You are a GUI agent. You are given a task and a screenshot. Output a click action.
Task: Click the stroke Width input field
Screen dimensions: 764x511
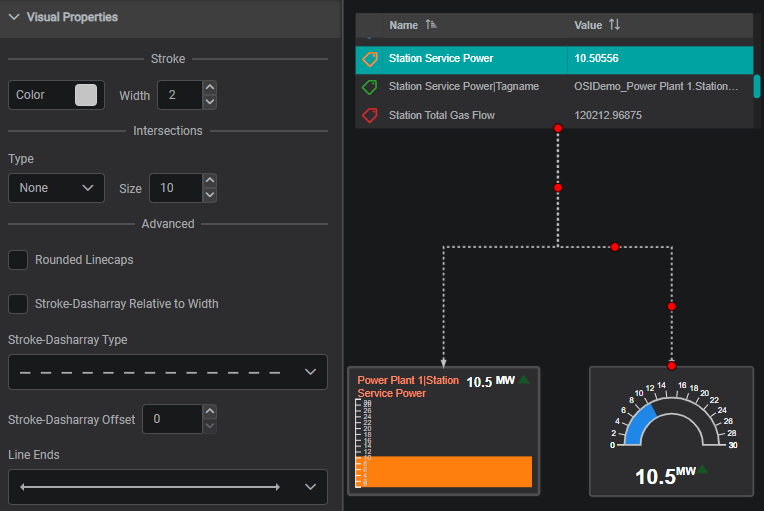(x=179, y=95)
